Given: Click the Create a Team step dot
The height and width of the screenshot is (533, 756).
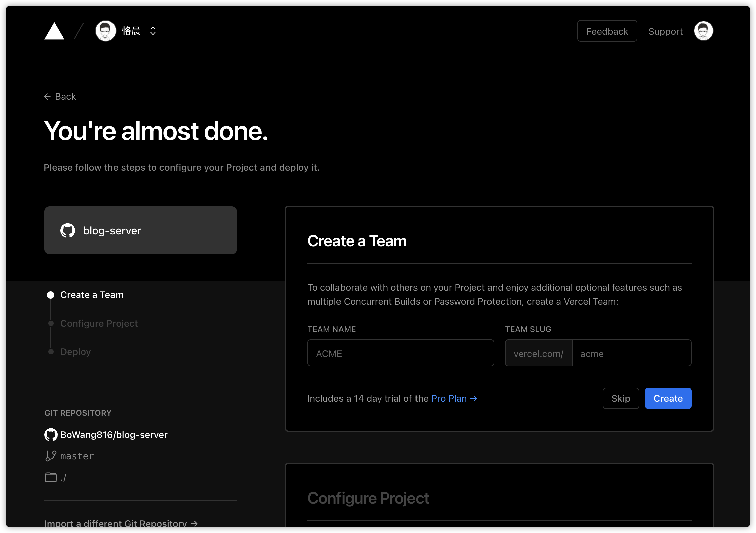Looking at the screenshot, I should [51, 295].
